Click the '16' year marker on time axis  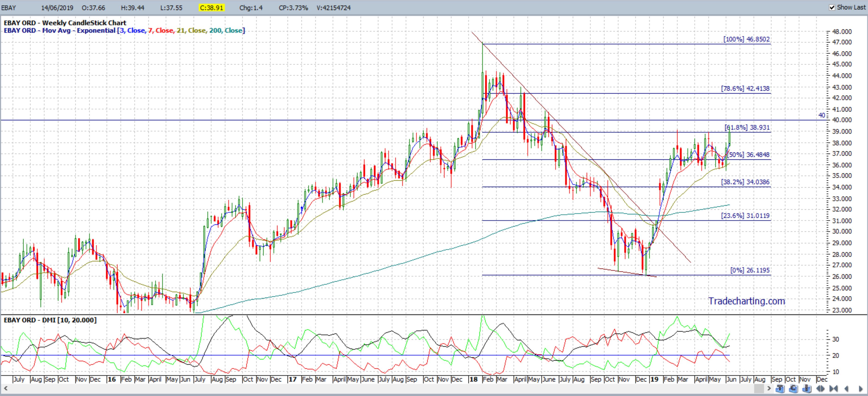point(112,380)
